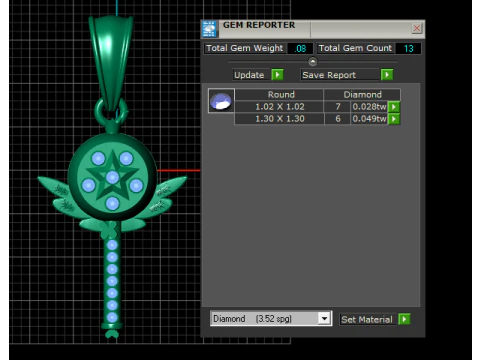Viewport: 480px width, 360px height.
Task: Close the Gem Reporter panel
Action: (x=417, y=28)
